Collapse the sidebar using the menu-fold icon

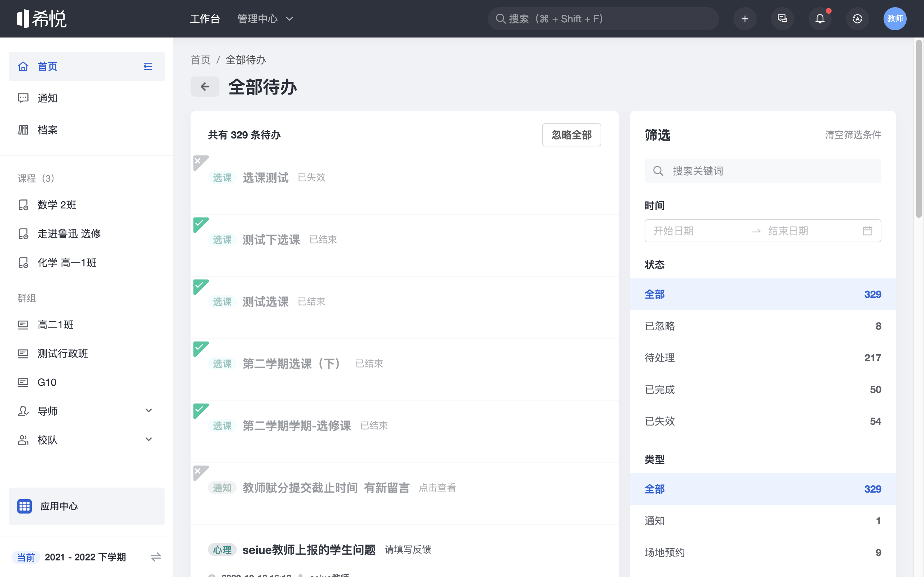pyautogui.click(x=148, y=66)
